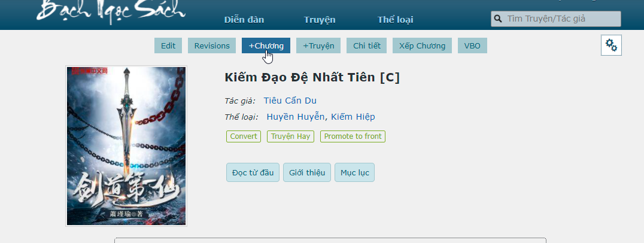Click the search magnifier icon
The image size is (644, 243).
coord(497,19)
